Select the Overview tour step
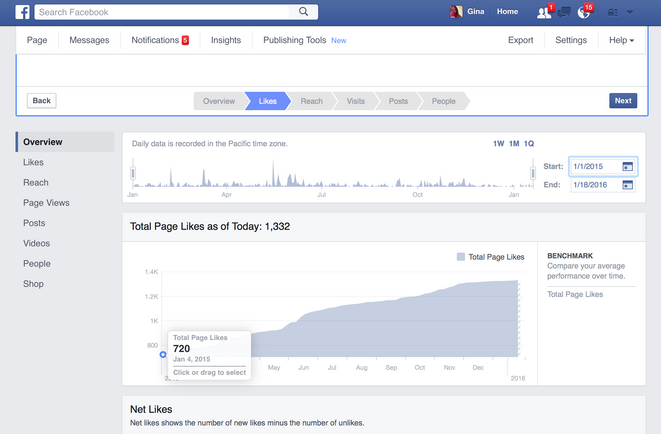 [x=219, y=101]
